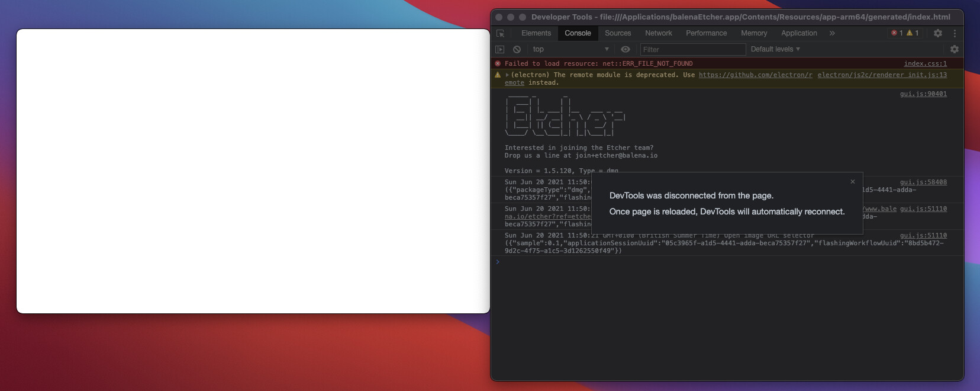Click the yellow warning count badge
The width and height of the screenshot is (980, 391).
tap(913, 33)
